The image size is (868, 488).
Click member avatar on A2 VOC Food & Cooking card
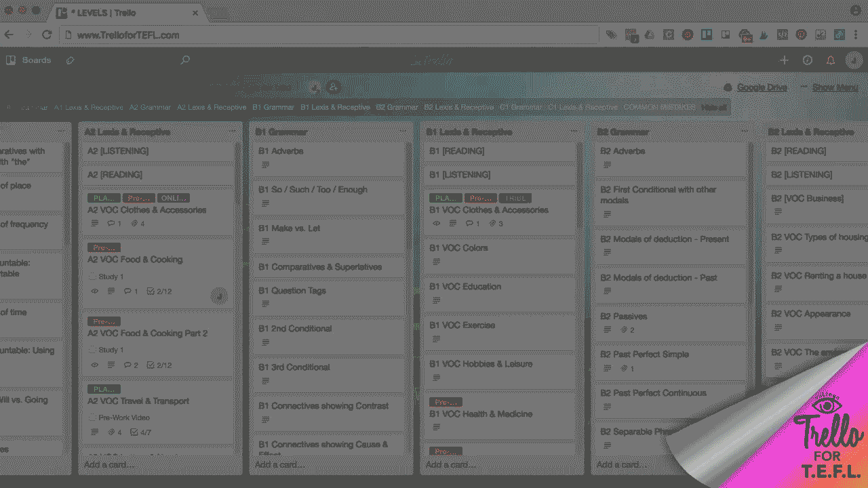(x=218, y=295)
